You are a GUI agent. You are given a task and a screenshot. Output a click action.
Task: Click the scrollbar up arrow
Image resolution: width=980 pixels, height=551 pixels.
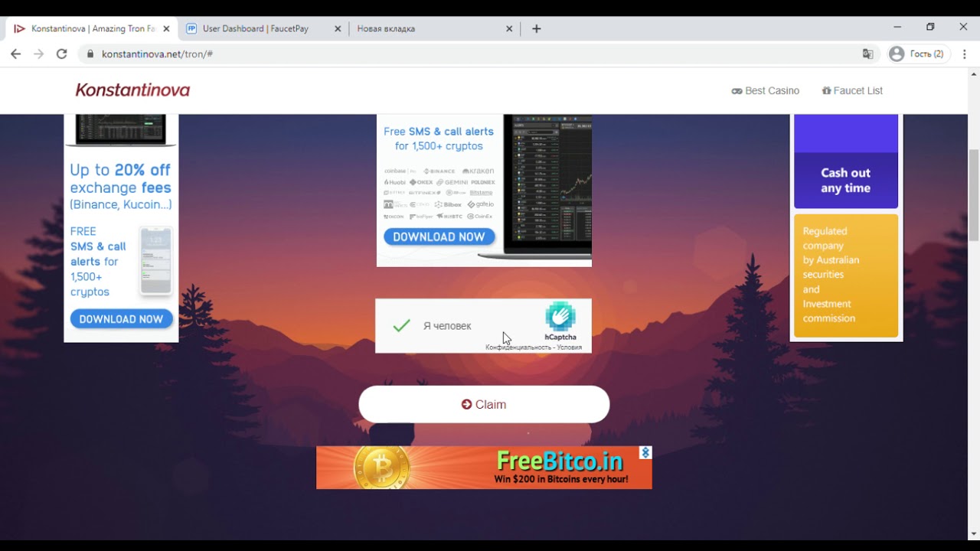(974, 74)
